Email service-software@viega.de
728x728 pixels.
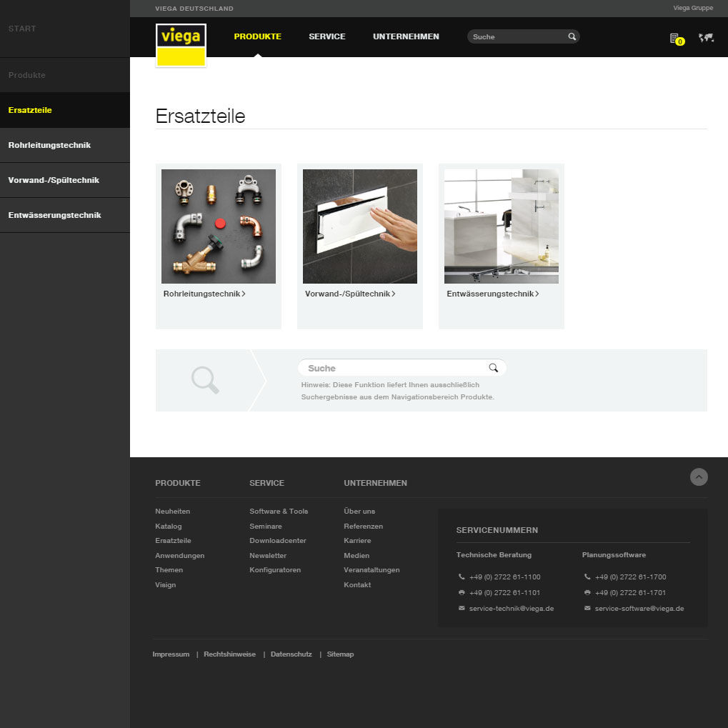(639, 608)
